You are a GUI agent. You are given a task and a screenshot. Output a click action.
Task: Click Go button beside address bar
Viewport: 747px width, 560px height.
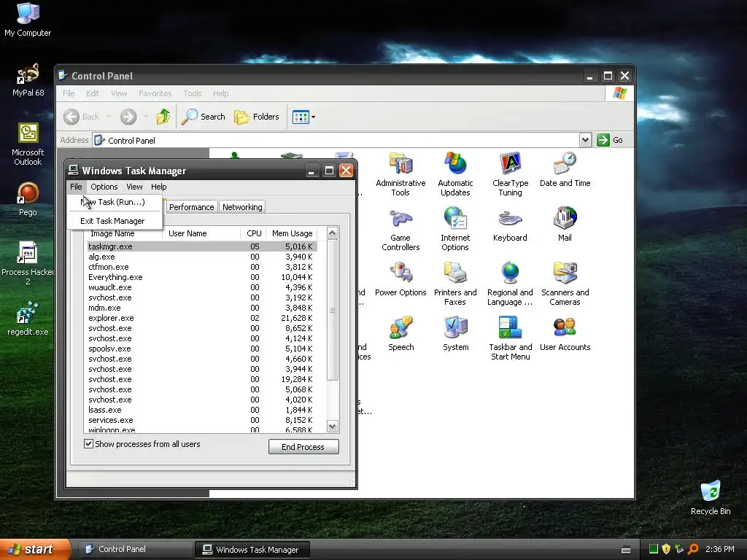(x=611, y=140)
